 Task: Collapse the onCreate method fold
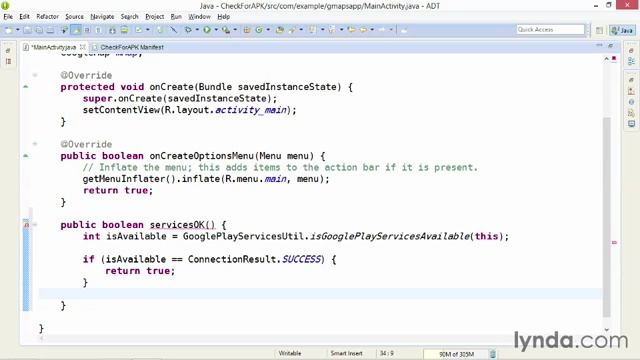35,75
